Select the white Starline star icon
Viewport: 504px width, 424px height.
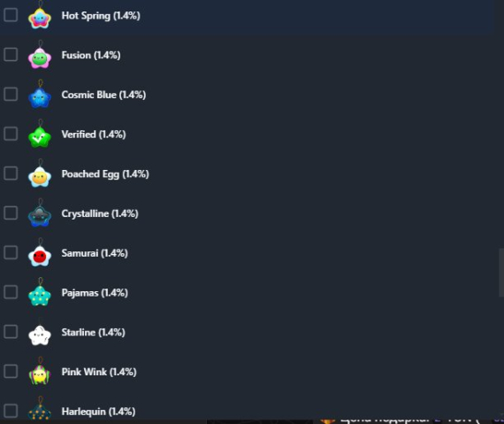click(x=40, y=335)
